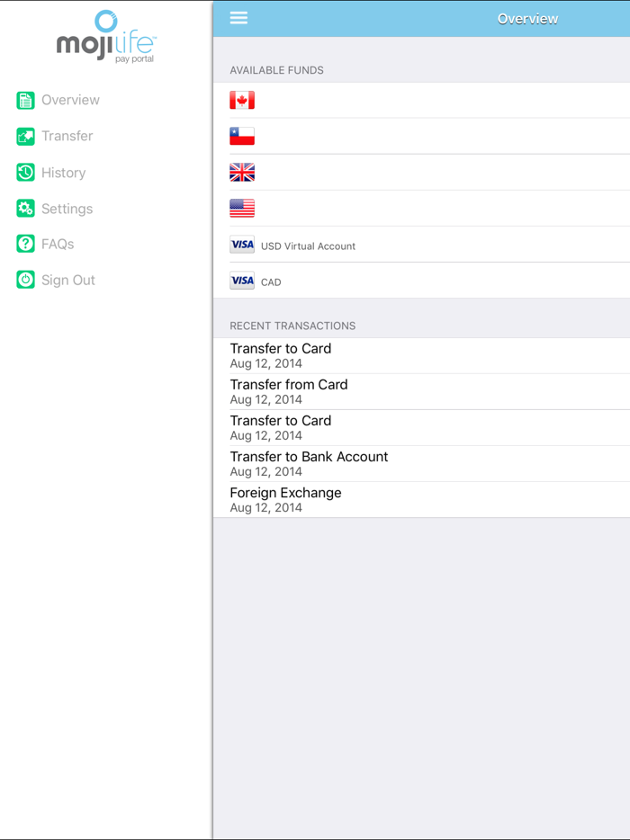Viewport: 630px width, 840px height.
Task: Click the History clock icon
Action: coord(25,173)
